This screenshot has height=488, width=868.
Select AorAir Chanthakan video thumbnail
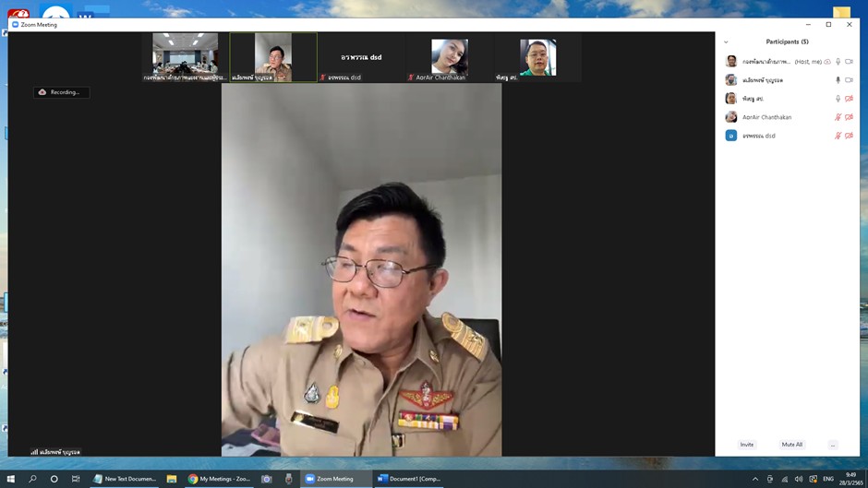(450, 58)
